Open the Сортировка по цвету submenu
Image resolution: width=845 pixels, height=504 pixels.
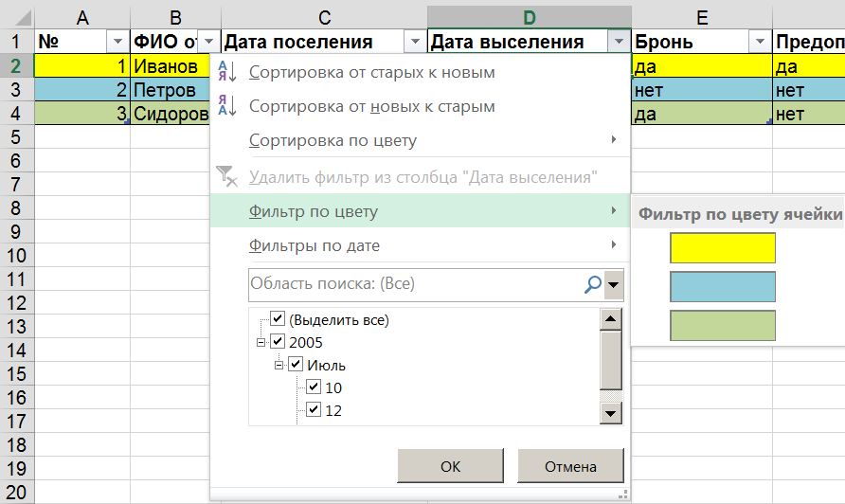[421, 140]
